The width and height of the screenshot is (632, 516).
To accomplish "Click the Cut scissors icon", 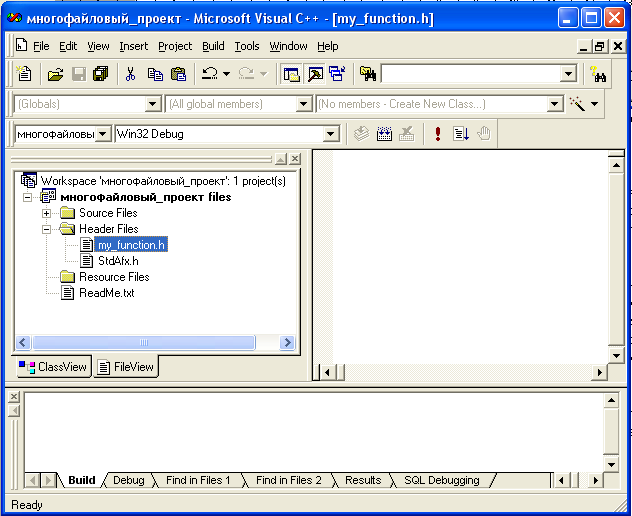I will (x=131, y=74).
